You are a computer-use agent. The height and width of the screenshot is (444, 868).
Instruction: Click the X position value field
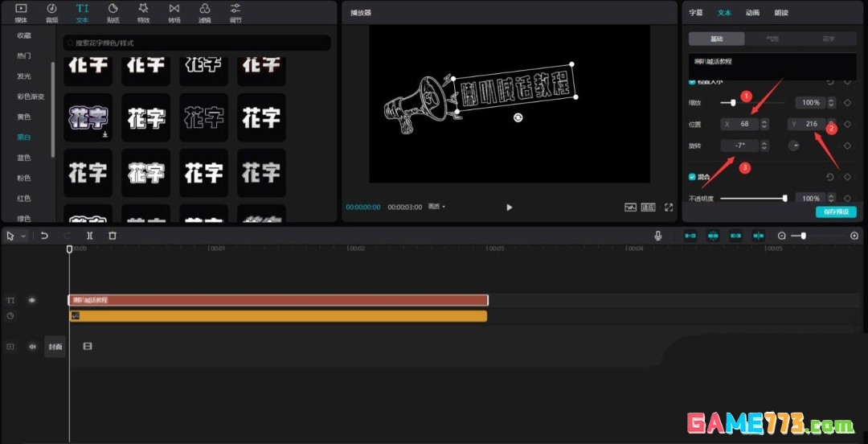point(740,124)
